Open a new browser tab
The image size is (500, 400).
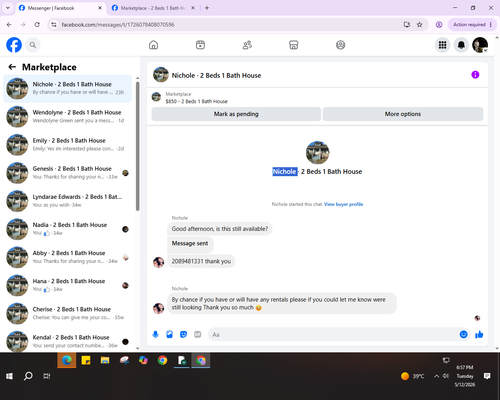pos(207,8)
